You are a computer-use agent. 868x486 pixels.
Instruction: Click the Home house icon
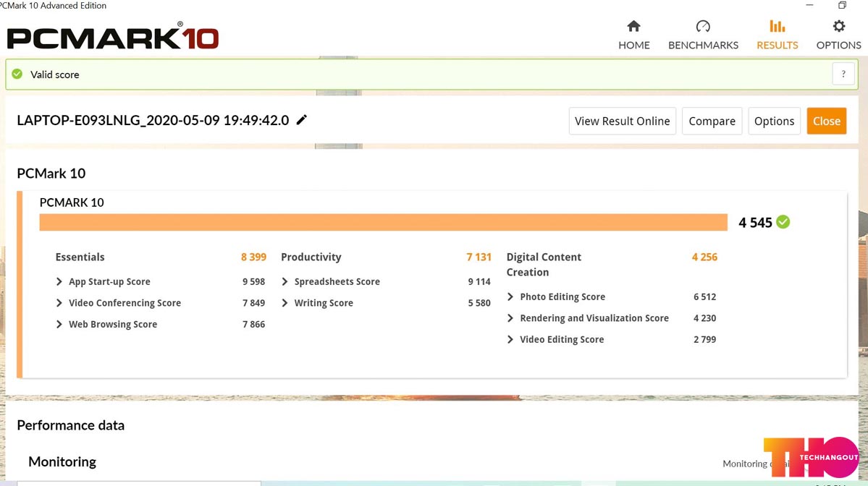[x=634, y=26]
